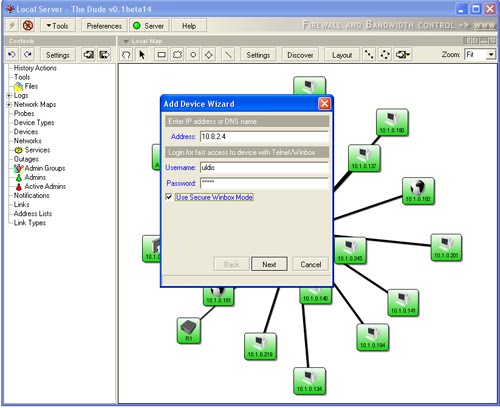Image resolution: width=500 pixels, height=408 pixels.
Task: Select the arrow pointer tool
Action: click(x=142, y=54)
